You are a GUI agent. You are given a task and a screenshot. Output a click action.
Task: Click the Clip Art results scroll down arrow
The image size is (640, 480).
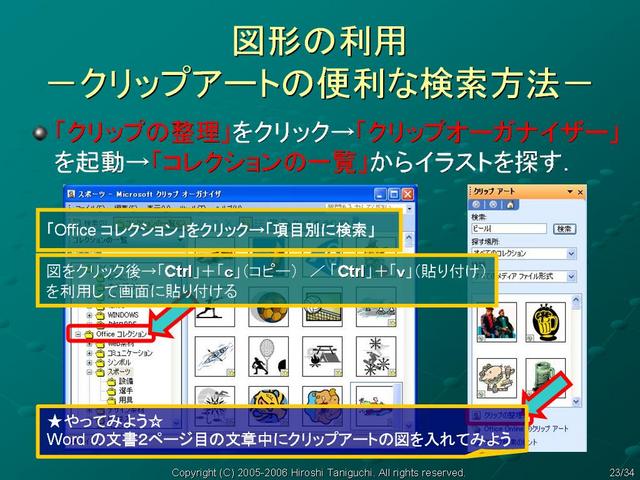pos(576,401)
